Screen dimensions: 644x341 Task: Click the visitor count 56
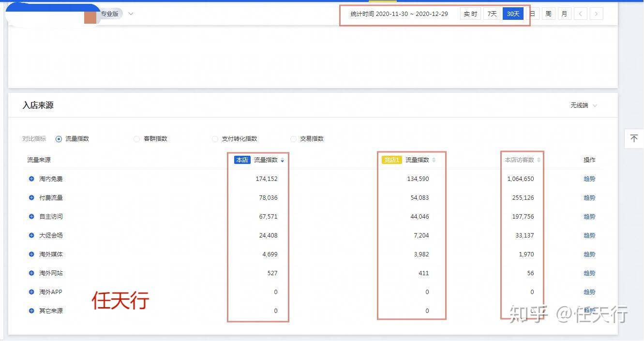coord(531,273)
